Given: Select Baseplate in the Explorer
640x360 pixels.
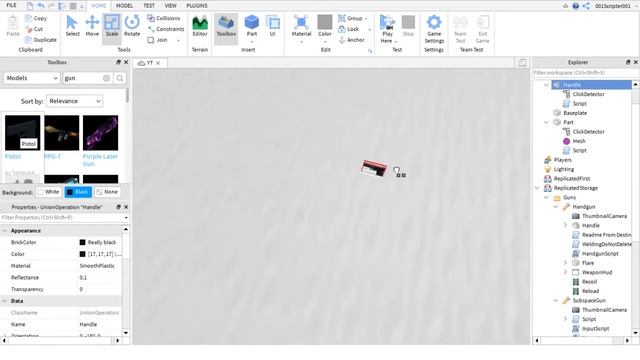Looking at the screenshot, I should click(x=575, y=113).
